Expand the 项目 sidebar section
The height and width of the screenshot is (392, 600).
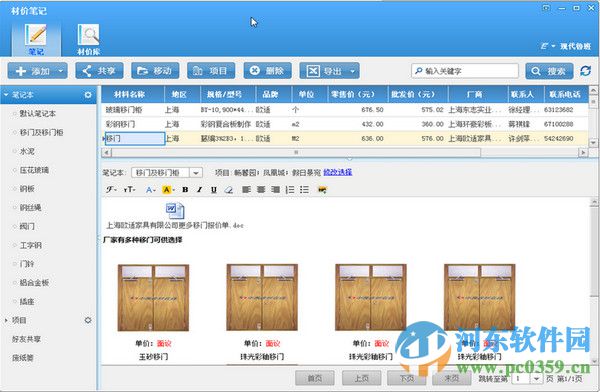pyautogui.click(x=6, y=320)
